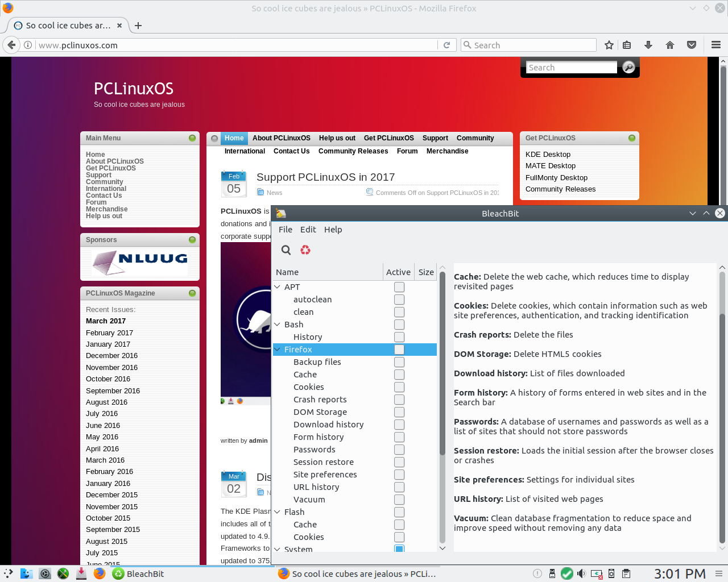Click the BleachBit preview magnifier icon
The height and width of the screenshot is (582, 728).
286,250
